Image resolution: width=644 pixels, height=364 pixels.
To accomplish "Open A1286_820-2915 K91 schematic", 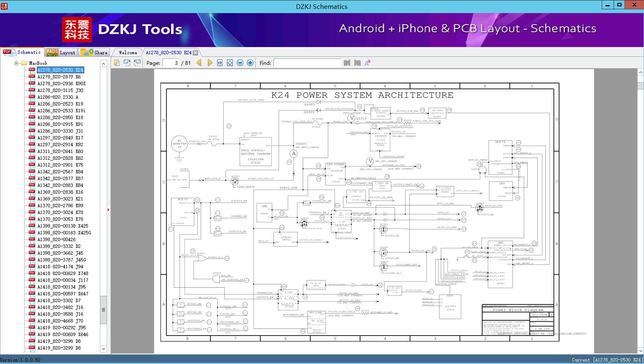I will click(60, 124).
